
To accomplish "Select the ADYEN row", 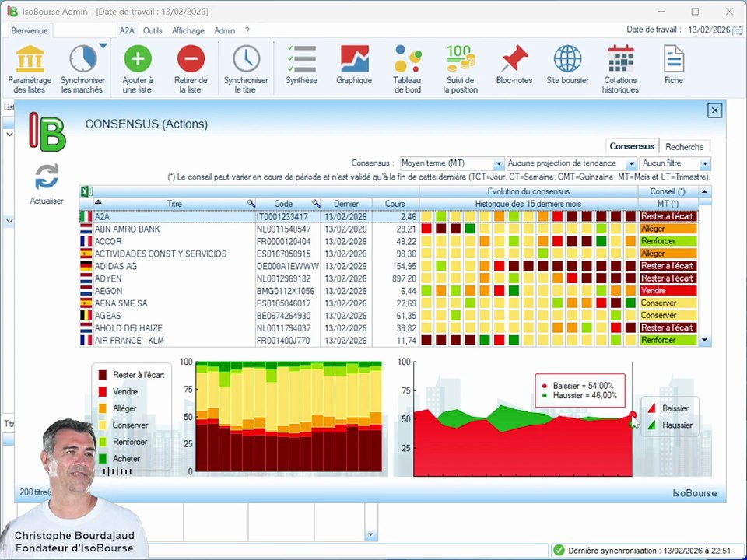I will pos(389,278).
